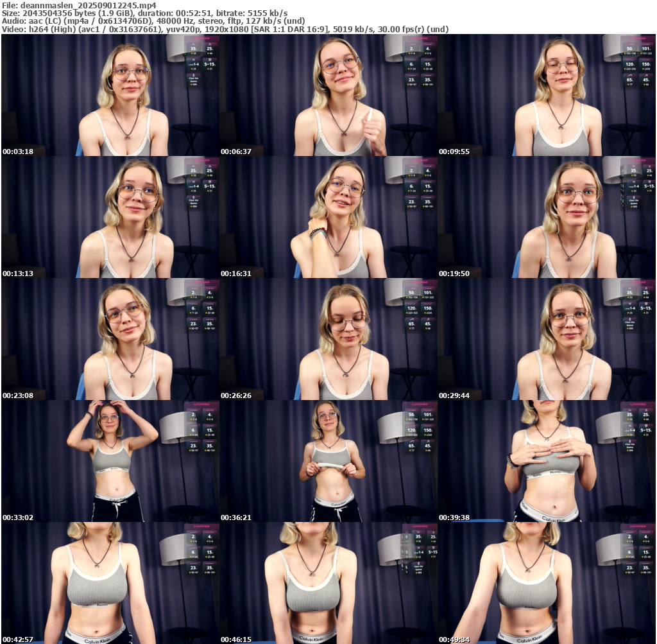Screen dimensions: 657x644
Task: Select the thumbnail marked 00:26:26
Action: pos(328,339)
